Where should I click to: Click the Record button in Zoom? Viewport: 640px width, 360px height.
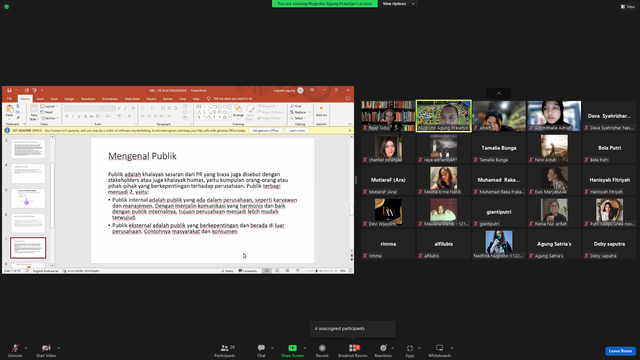click(322, 350)
